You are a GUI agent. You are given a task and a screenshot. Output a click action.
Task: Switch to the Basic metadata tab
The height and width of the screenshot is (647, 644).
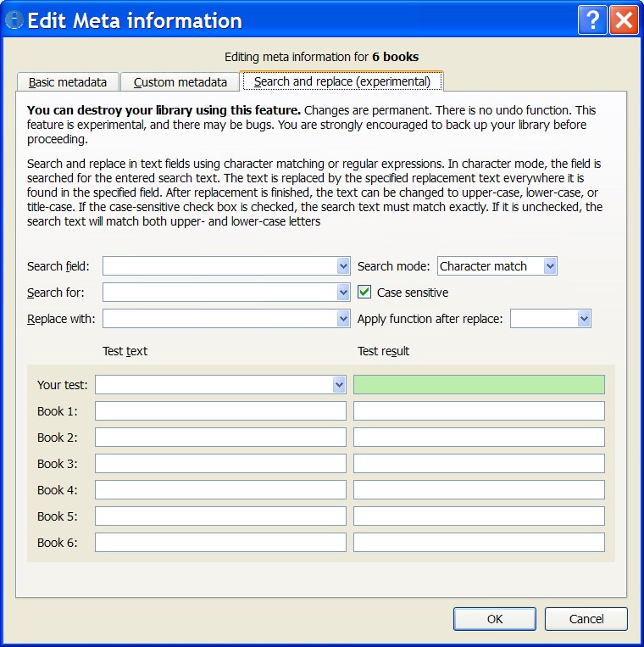click(68, 82)
